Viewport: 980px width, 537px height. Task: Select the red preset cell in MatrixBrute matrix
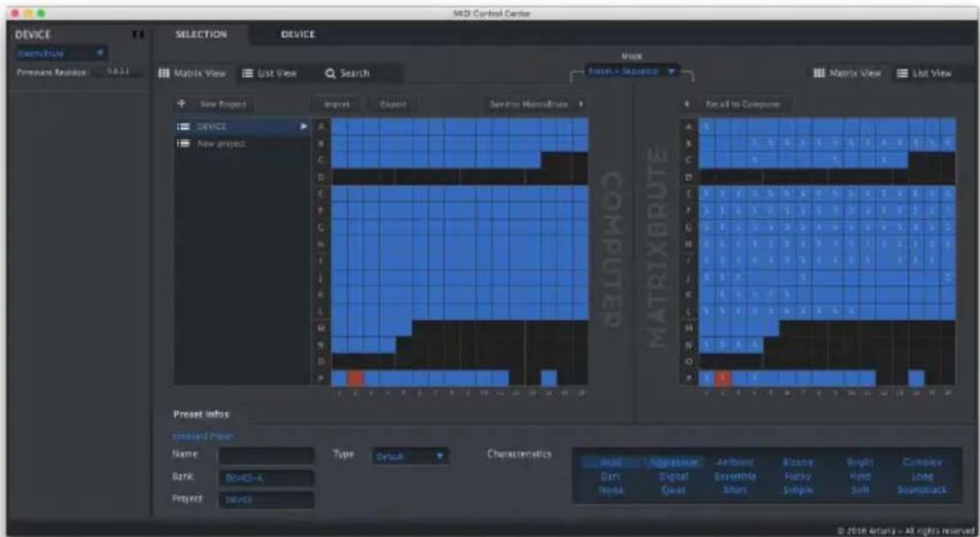(x=723, y=377)
